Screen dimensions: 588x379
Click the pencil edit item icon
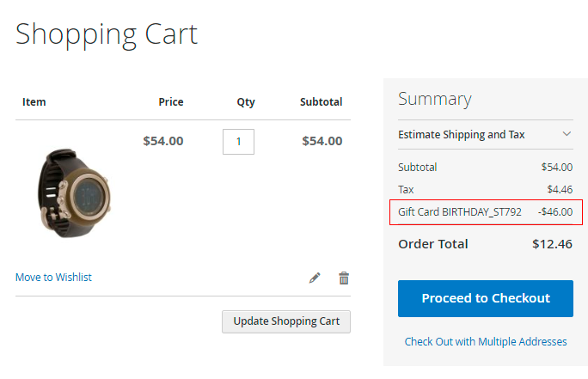[315, 278]
